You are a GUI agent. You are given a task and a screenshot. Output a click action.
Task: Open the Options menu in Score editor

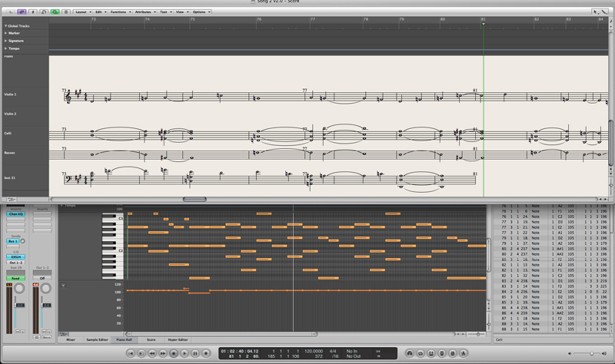201,12
